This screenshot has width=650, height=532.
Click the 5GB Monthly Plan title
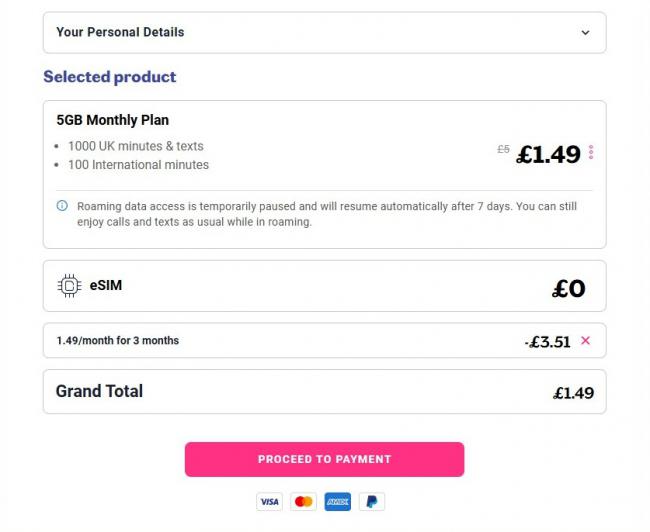pos(112,120)
